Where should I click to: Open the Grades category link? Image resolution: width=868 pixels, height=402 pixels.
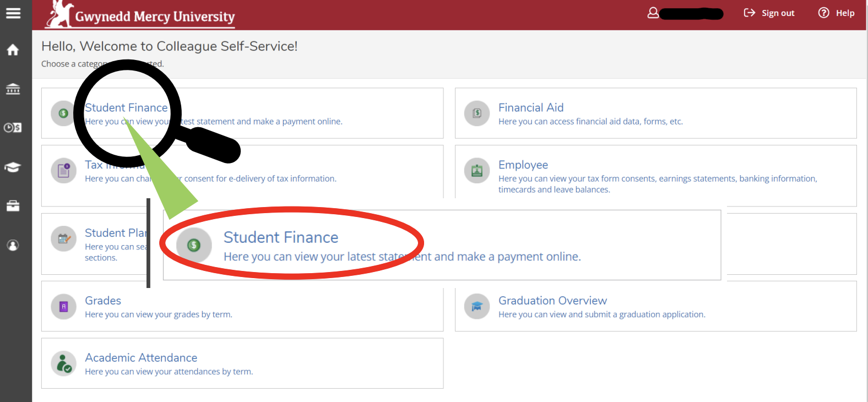click(x=103, y=301)
